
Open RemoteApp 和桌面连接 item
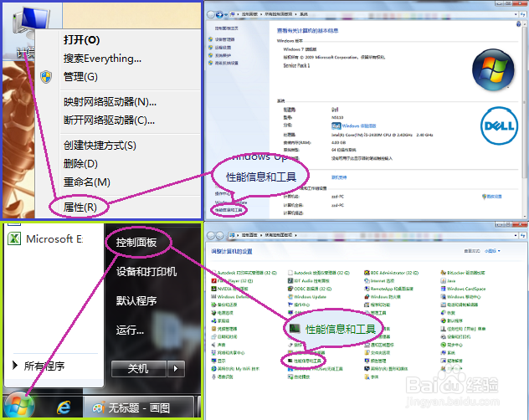tap(388, 289)
